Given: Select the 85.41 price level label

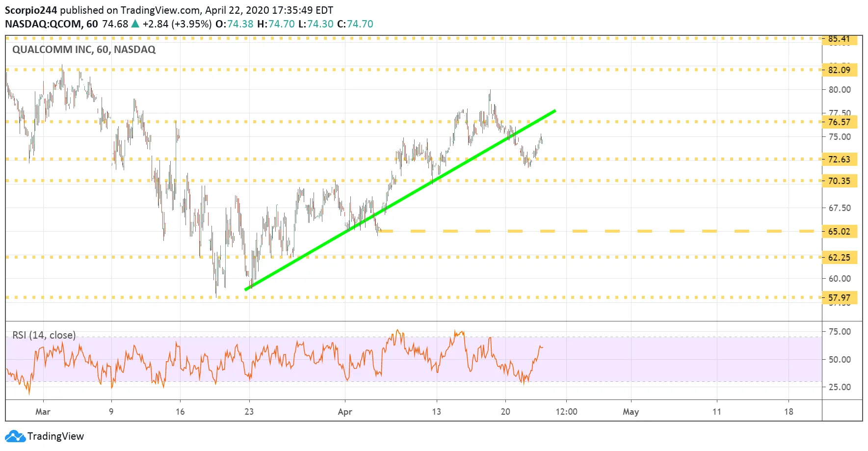Looking at the screenshot, I should coord(840,39).
